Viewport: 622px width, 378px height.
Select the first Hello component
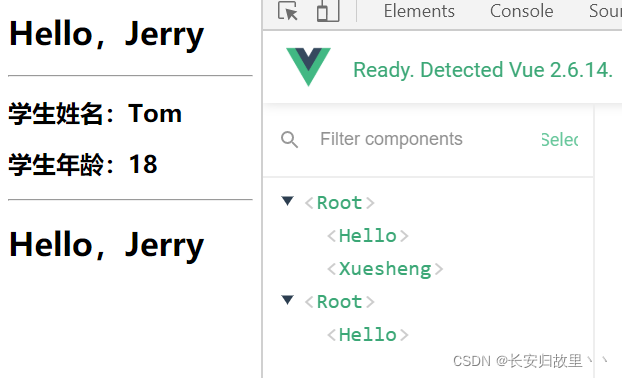[368, 236]
